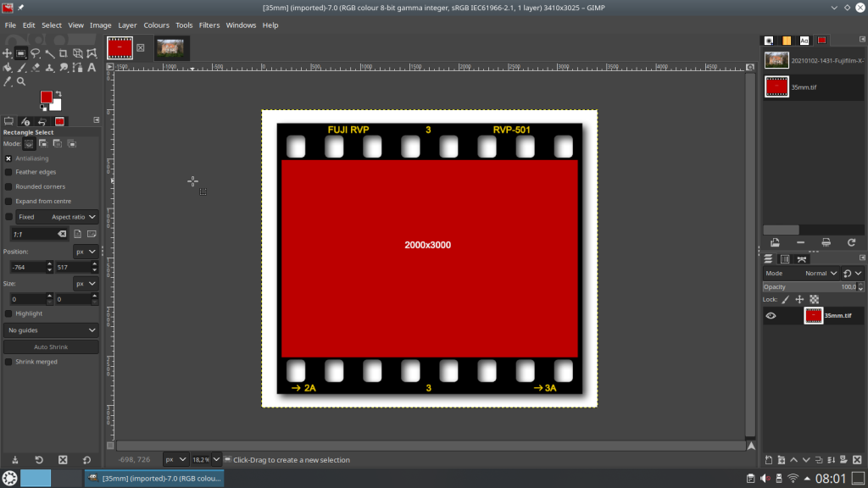
Task: Switch to the Device Status tab
Action: click(25, 121)
